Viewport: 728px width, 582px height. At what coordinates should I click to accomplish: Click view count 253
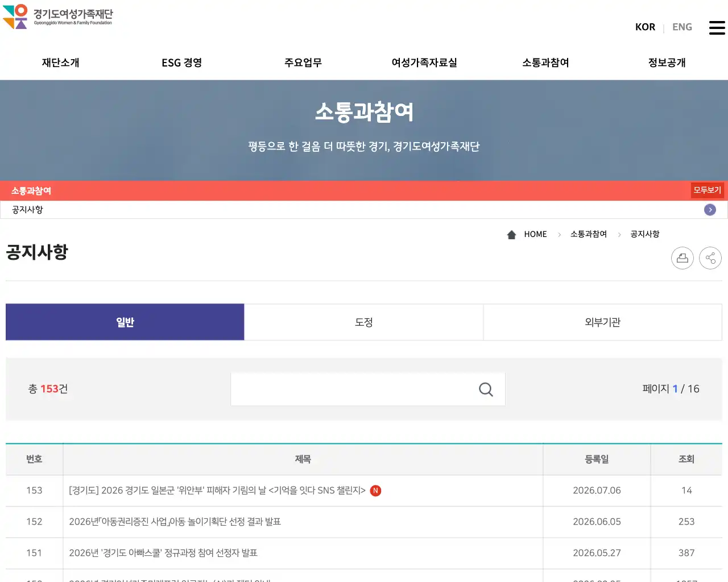(686, 522)
